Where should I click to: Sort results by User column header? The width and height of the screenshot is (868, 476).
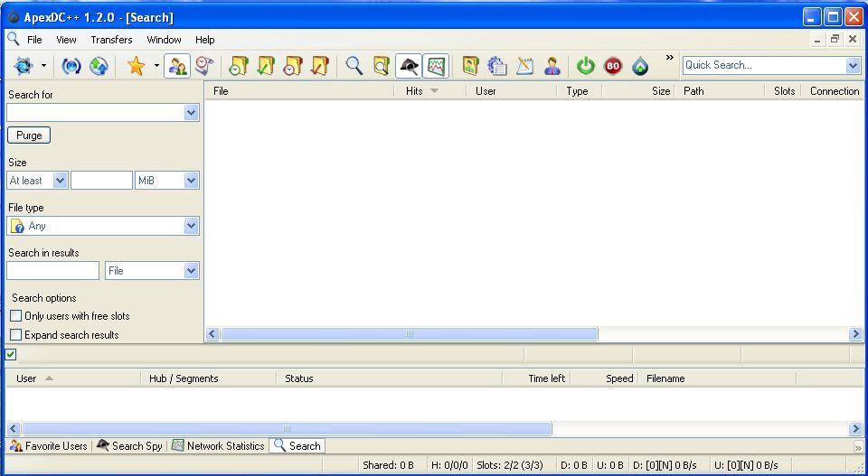[x=511, y=91]
